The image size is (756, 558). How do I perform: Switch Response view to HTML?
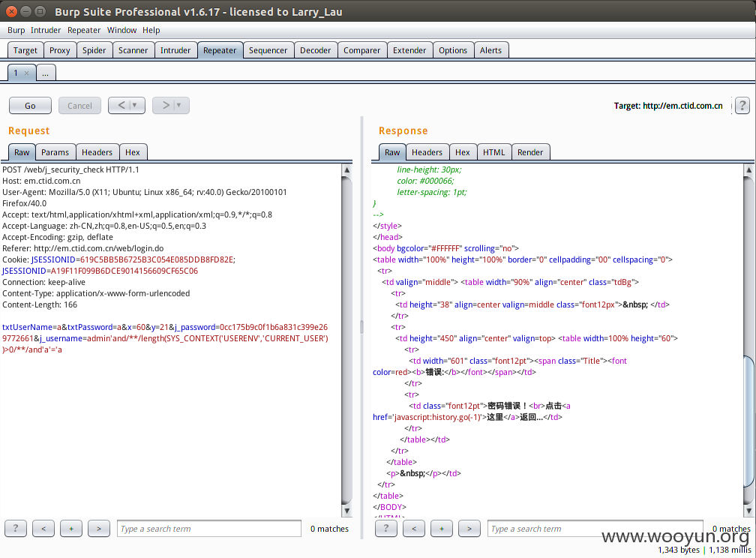click(493, 152)
